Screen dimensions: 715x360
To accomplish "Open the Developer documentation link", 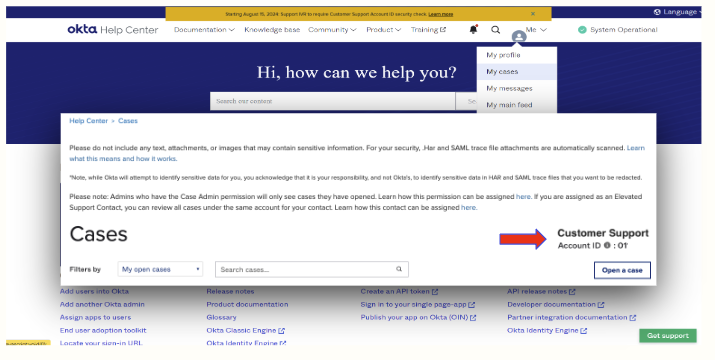I will pyautogui.click(x=555, y=304).
